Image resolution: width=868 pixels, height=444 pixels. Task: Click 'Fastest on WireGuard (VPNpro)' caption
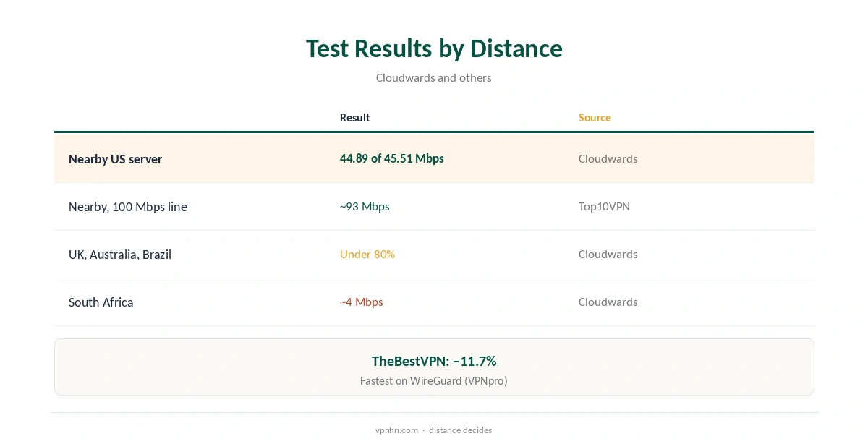pos(434,380)
